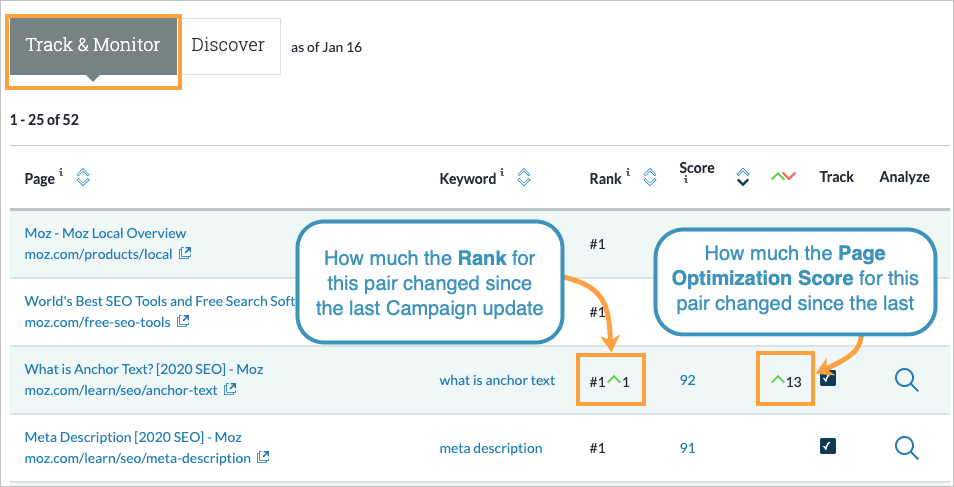Click the info icon beside Page header
This screenshot has width=954, height=487.
[62, 173]
